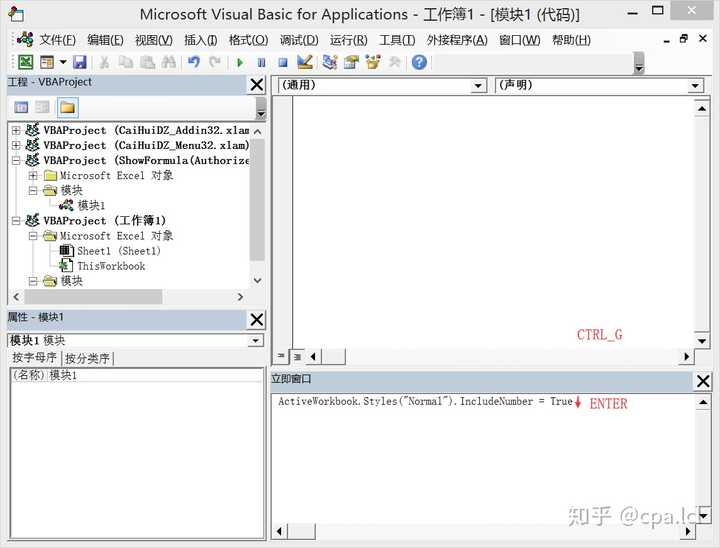Select Sheet1 (Sheet1) tree item
The image size is (720, 548).
pyautogui.click(x=119, y=251)
